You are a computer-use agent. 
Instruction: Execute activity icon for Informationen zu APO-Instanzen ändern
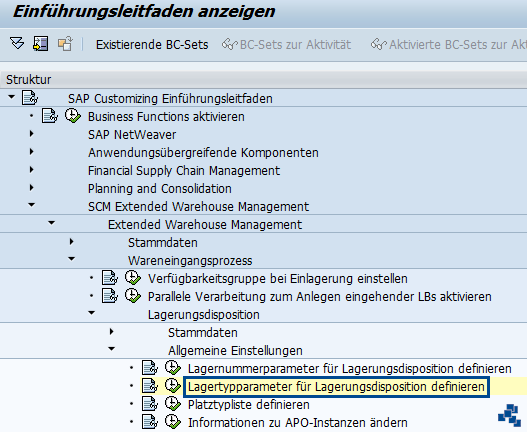(x=173, y=422)
